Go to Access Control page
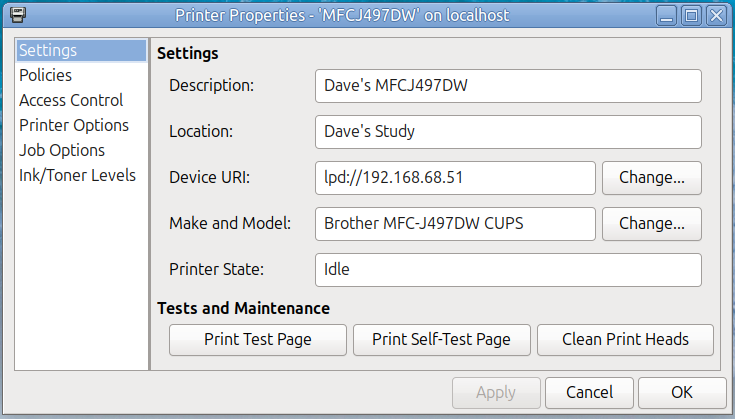The image size is (735, 419). (x=71, y=100)
